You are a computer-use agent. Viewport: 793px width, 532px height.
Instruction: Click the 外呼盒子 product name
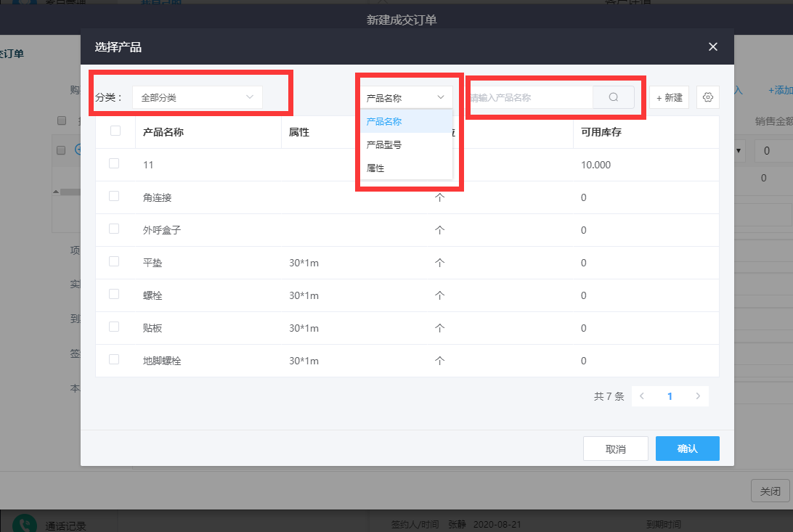click(162, 230)
